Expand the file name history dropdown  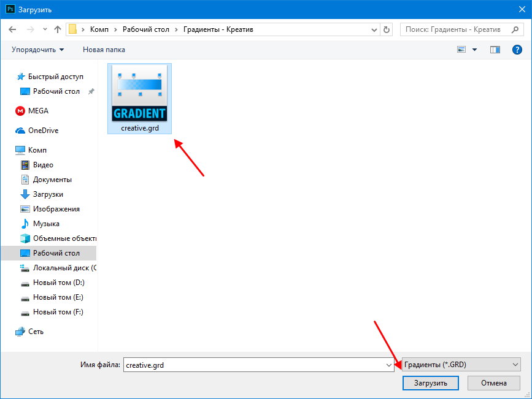pos(389,365)
